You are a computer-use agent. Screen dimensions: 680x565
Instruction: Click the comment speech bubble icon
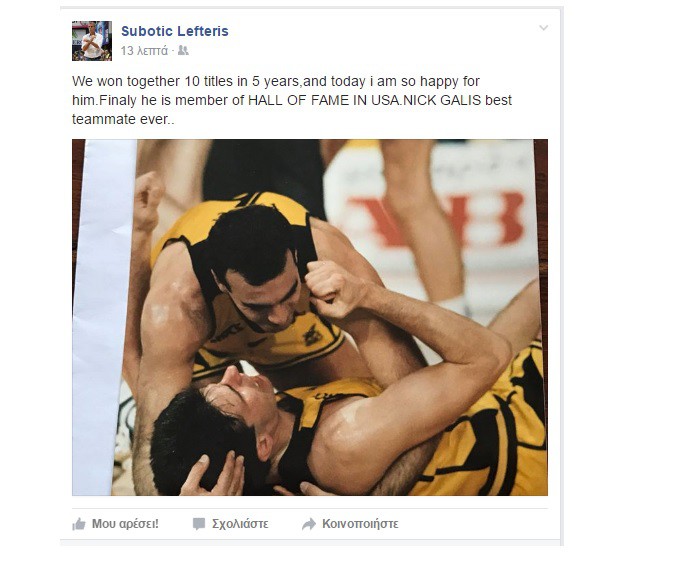pyautogui.click(x=199, y=524)
